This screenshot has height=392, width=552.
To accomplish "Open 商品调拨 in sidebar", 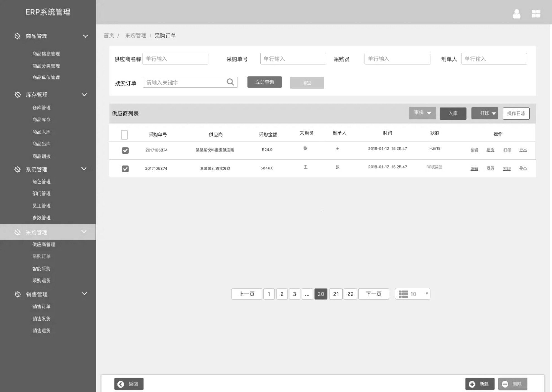I will (x=41, y=156).
